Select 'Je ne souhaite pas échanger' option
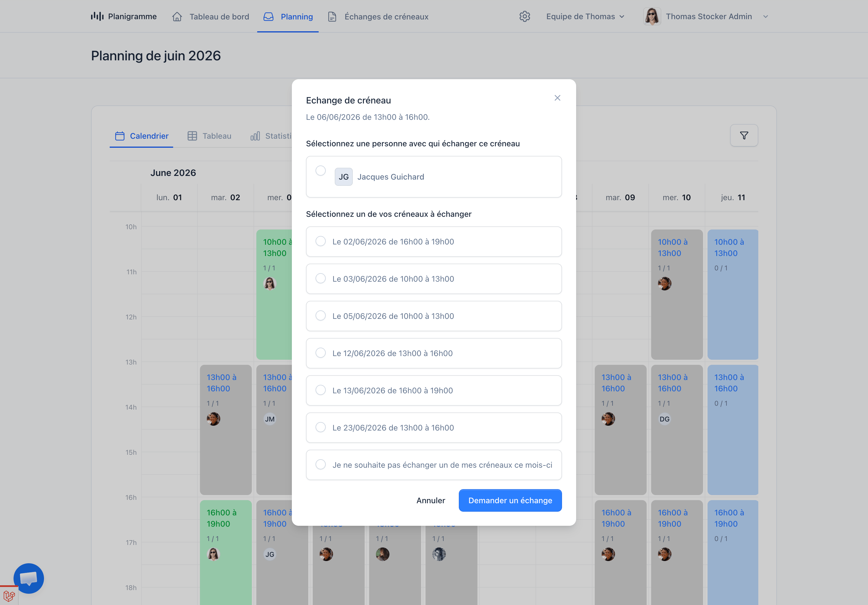This screenshot has height=605, width=868. pyautogui.click(x=434, y=465)
